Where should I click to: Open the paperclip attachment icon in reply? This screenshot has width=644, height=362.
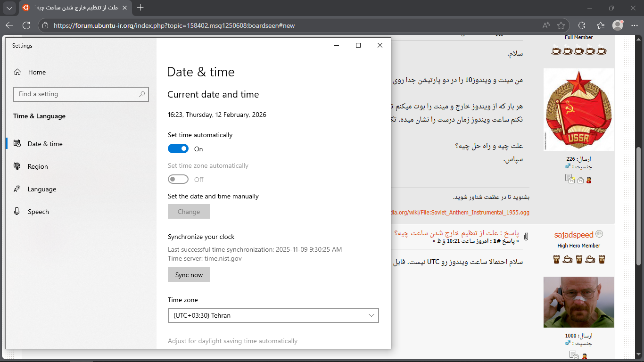click(x=526, y=236)
